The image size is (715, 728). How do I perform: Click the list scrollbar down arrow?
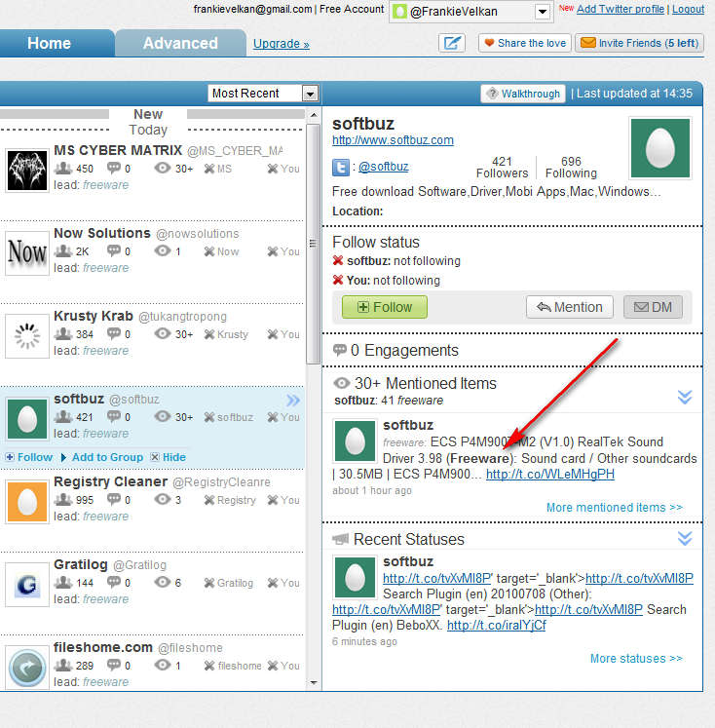(314, 682)
